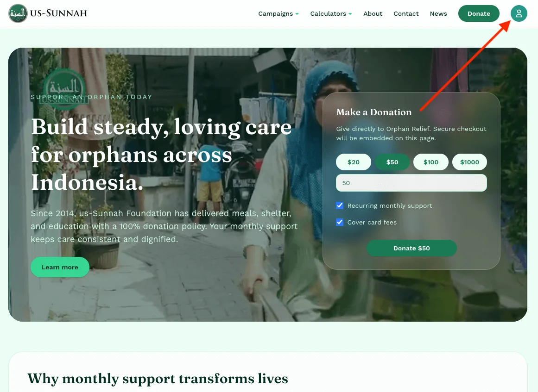This screenshot has height=392, width=538.
Task: Choose the $100 donation preset
Action: tap(430, 162)
